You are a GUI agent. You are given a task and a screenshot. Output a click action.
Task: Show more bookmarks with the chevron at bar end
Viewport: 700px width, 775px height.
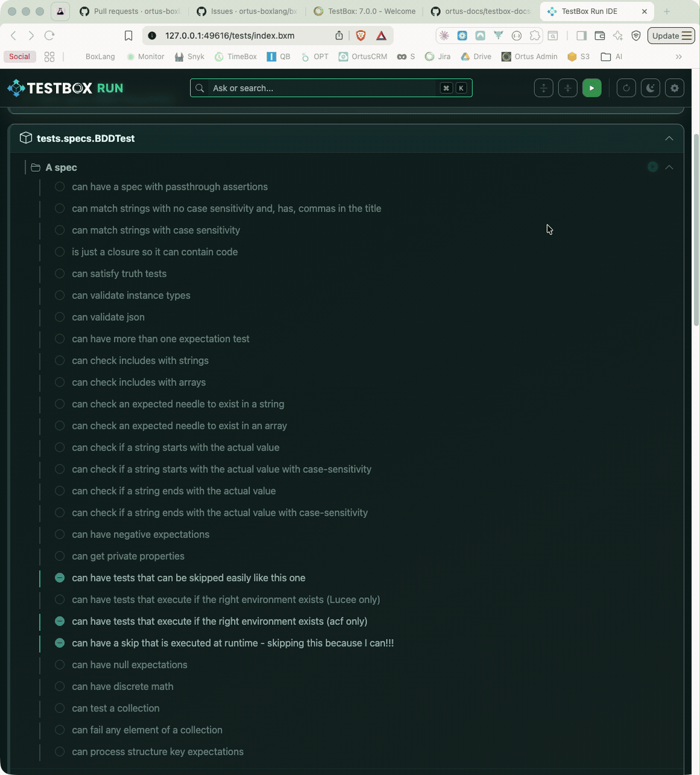(x=679, y=56)
